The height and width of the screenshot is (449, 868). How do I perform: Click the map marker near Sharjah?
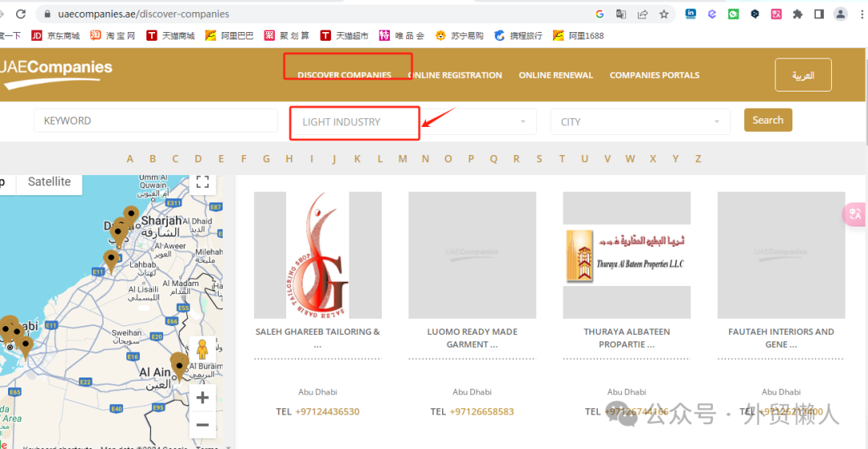pos(131,215)
